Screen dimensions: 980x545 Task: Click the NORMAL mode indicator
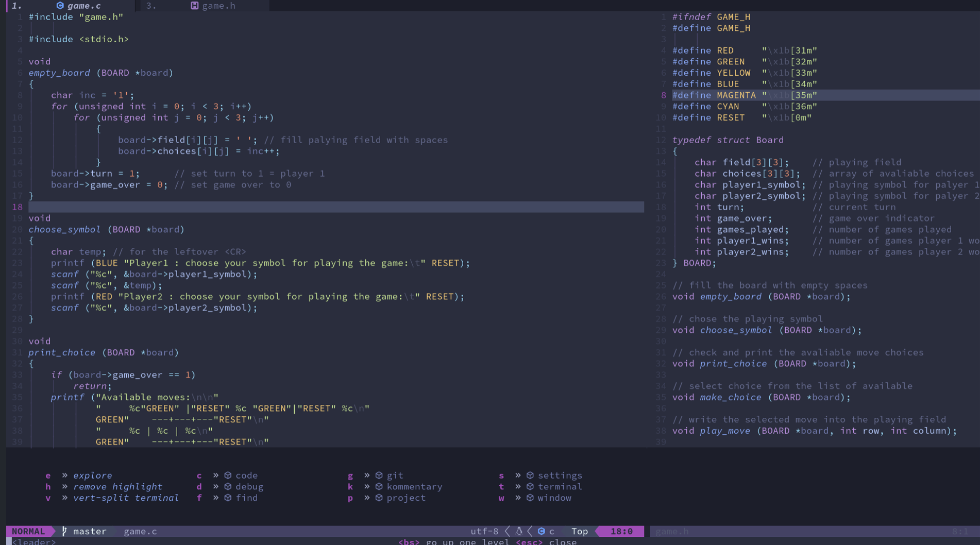pyautogui.click(x=28, y=531)
